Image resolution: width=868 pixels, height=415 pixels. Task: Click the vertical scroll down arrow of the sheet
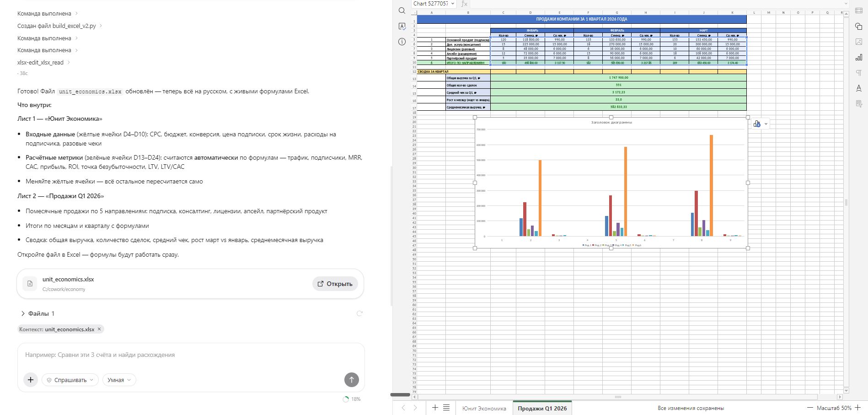(x=846, y=391)
